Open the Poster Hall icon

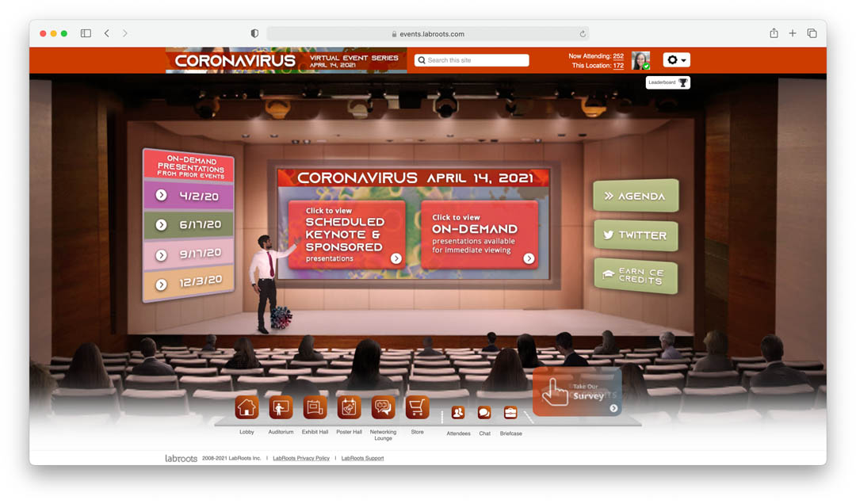[x=349, y=407]
